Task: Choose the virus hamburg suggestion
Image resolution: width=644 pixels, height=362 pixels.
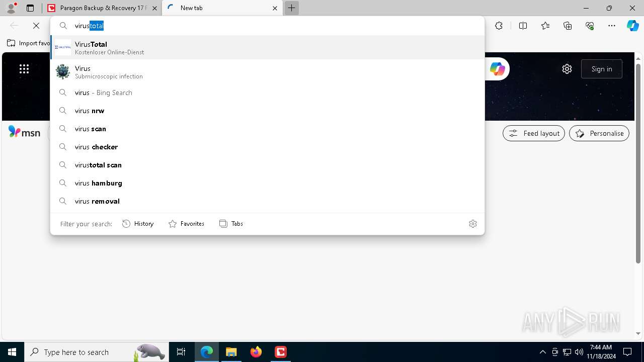Action: click(x=267, y=183)
